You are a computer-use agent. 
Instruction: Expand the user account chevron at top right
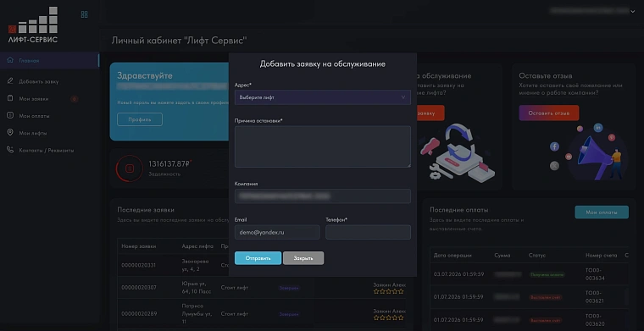[632, 12]
